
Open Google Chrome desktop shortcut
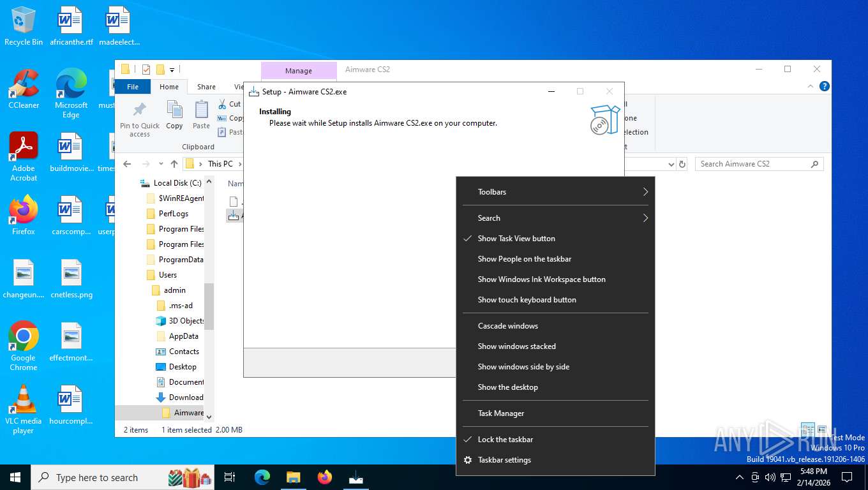click(24, 346)
